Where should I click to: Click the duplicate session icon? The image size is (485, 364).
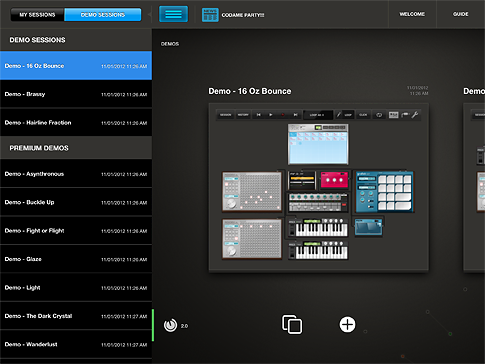[x=292, y=324]
